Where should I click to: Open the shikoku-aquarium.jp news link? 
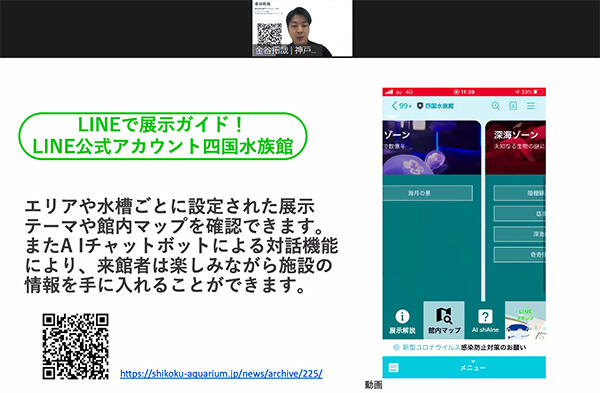[x=221, y=373]
